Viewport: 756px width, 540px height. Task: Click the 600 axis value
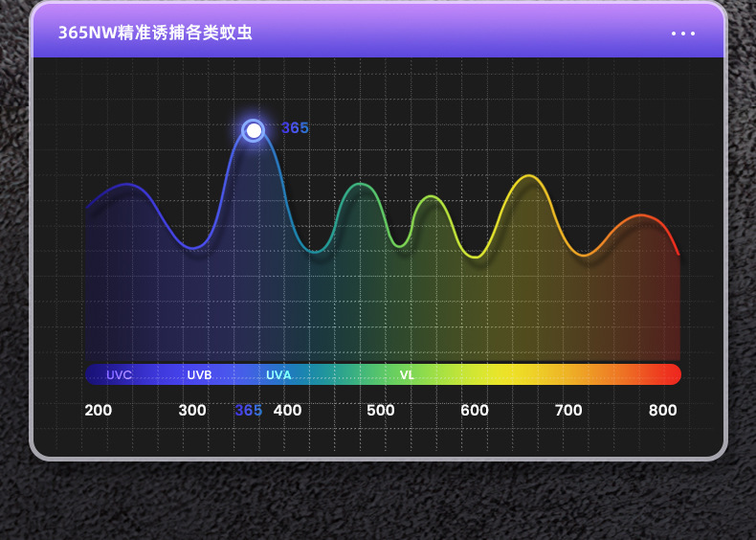click(x=475, y=410)
